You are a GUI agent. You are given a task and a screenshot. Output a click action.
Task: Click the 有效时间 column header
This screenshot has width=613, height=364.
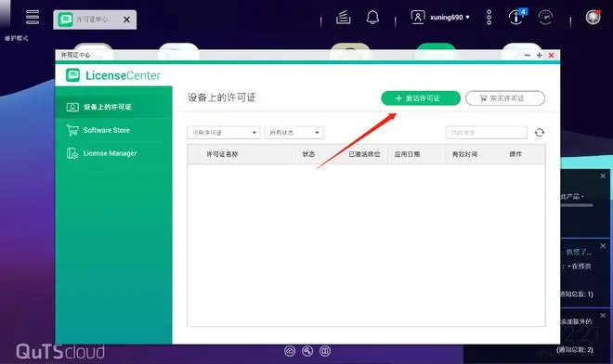(x=464, y=154)
